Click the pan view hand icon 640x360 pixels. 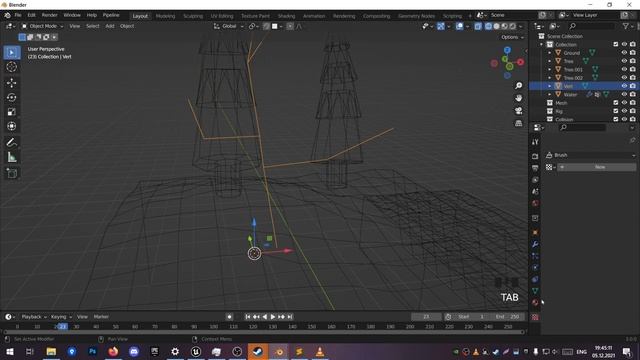point(518,98)
